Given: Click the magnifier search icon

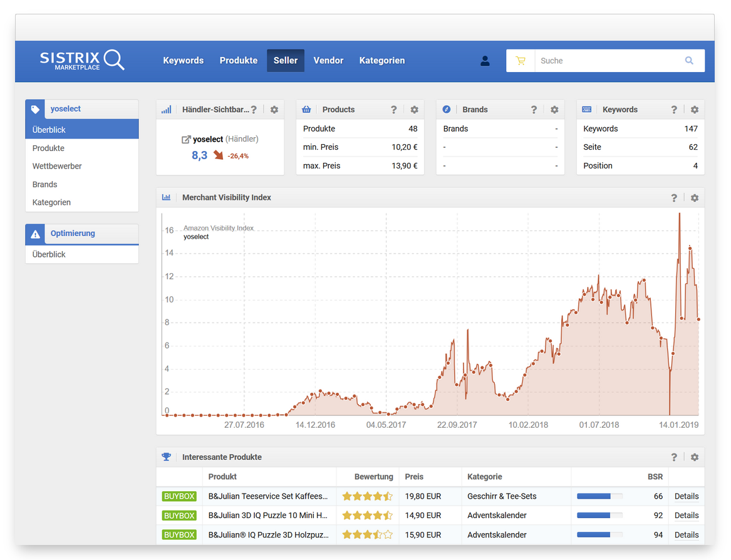Looking at the screenshot, I should pyautogui.click(x=689, y=61).
